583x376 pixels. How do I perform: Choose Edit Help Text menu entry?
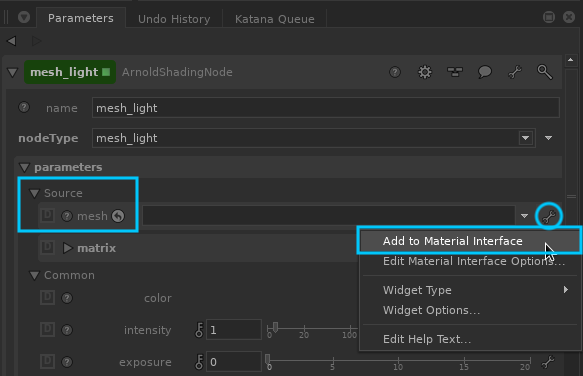[x=470, y=339]
